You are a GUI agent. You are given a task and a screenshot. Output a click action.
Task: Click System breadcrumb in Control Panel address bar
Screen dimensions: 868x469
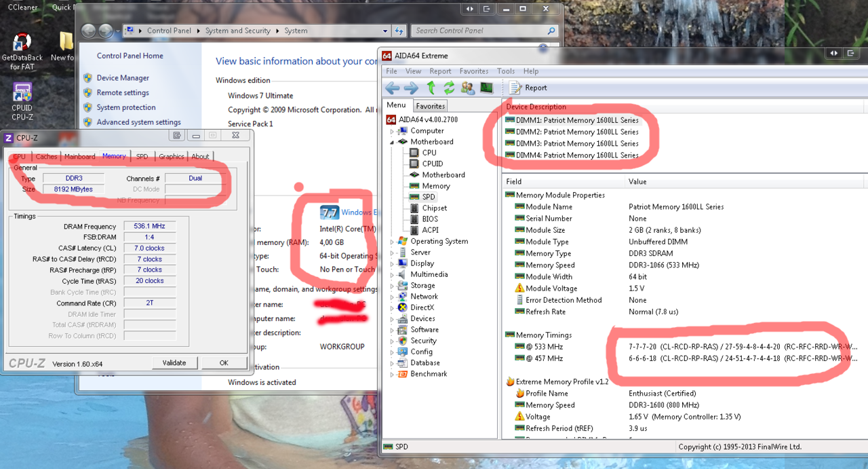click(x=296, y=31)
